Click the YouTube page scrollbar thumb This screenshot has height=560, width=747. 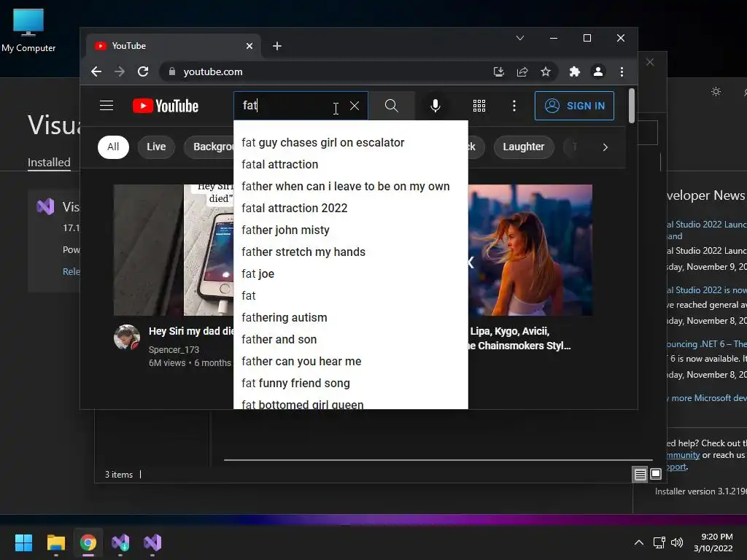(x=631, y=106)
